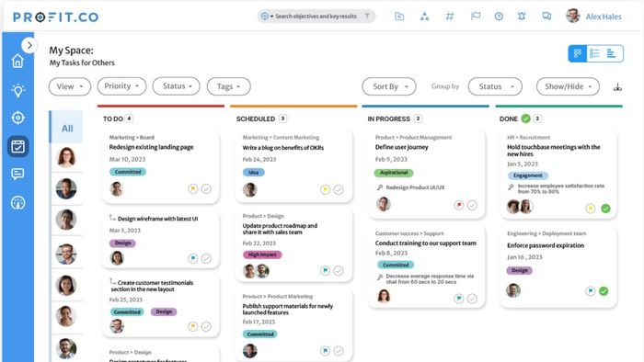Mark 'Redesign existing landing page' as complete
The height and width of the screenshot is (362, 644).
206,188
